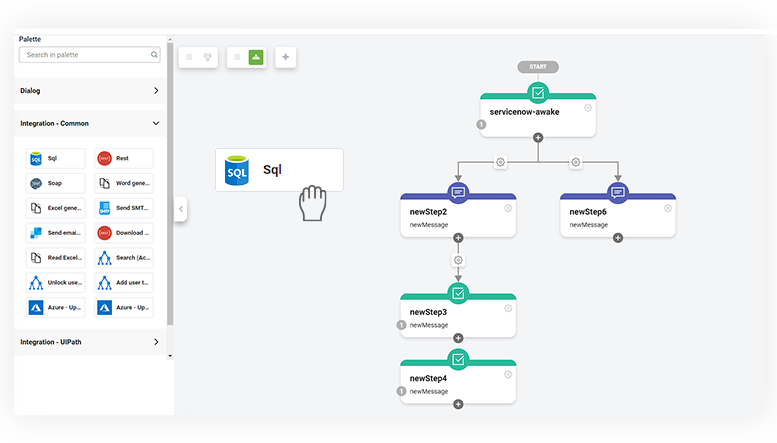Click the checkmark icon atop newStep4
777x443 pixels.
point(458,359)
